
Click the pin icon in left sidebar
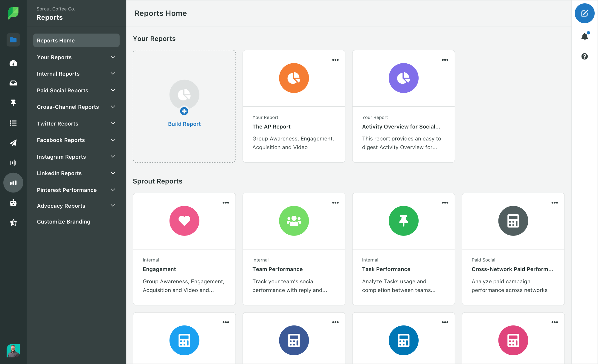coord(13,103)
